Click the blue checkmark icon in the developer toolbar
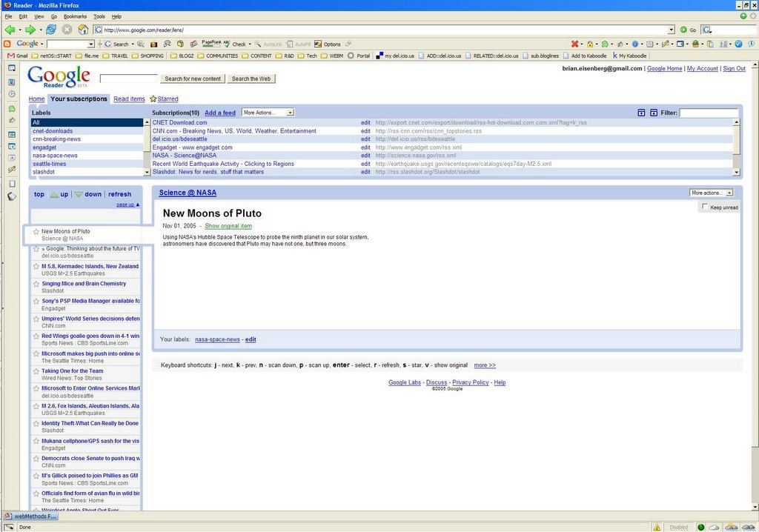This screenshot has height=532, width=759. click(739, 44)
